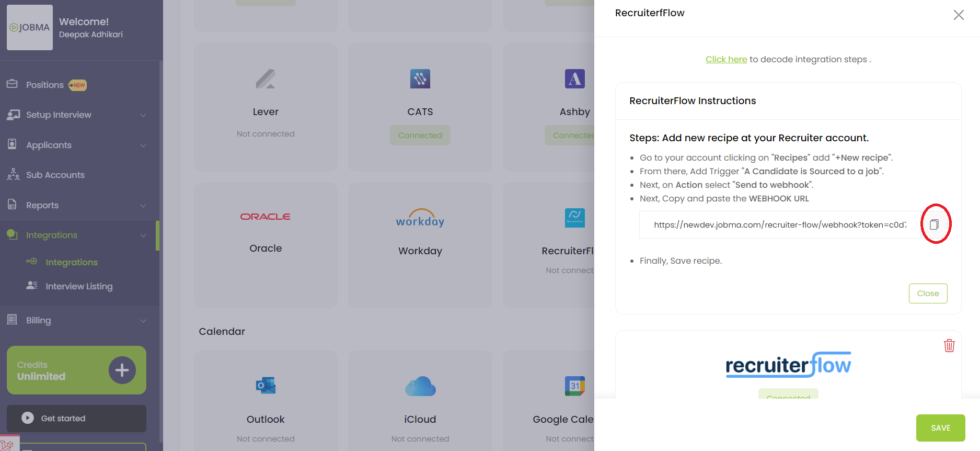Copy the webhook URL with copy icon
The image size is (980, 451).
coord(934,224)
